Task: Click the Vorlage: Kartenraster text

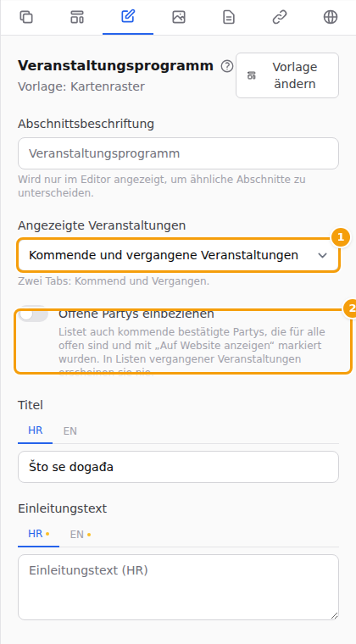Action: (81, 86)
